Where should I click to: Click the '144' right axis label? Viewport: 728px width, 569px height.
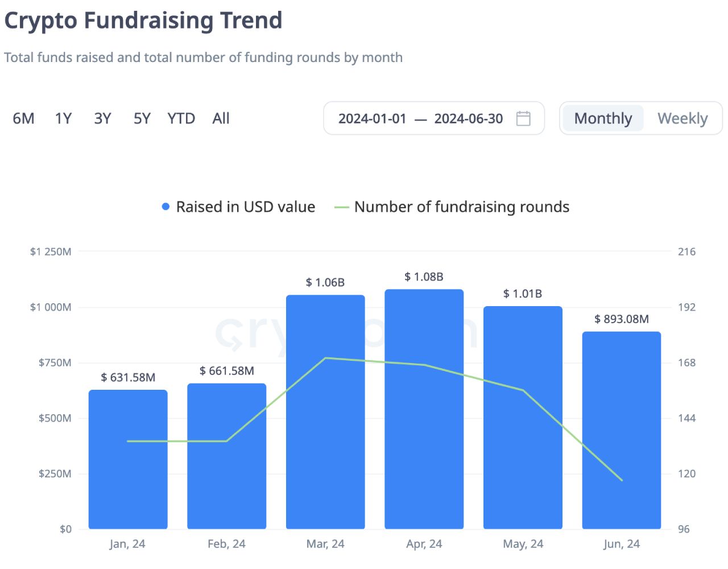(686, 418)
